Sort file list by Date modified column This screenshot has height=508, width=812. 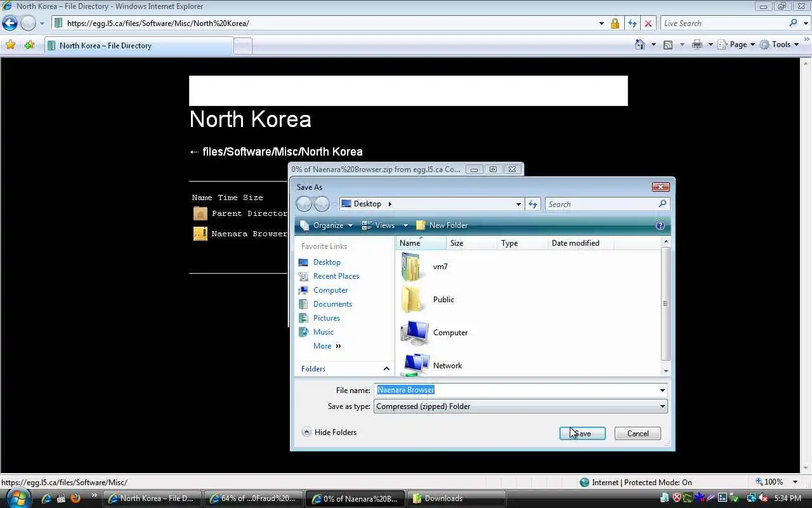(x=580, y=243)
